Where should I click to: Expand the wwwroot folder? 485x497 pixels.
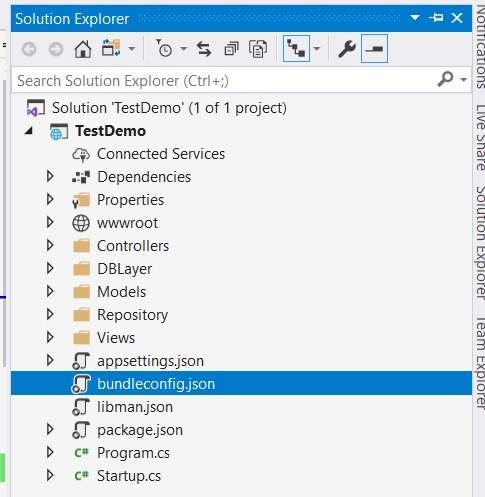pos(50,222)
